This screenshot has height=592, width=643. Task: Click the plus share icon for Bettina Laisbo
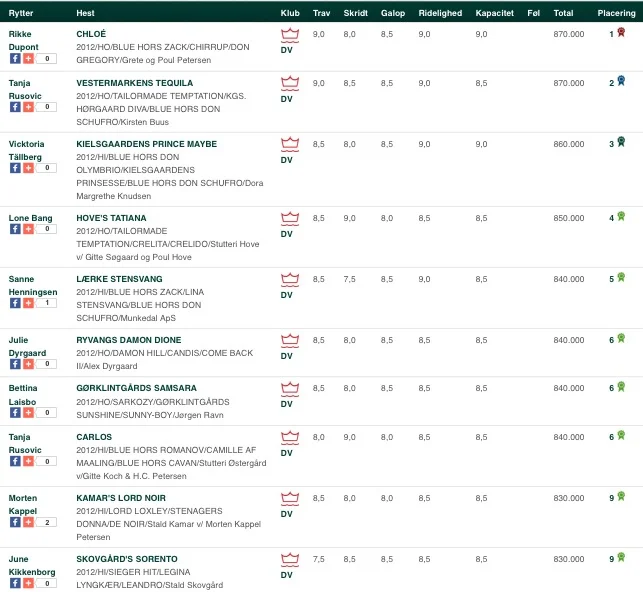tap(28, 412)
